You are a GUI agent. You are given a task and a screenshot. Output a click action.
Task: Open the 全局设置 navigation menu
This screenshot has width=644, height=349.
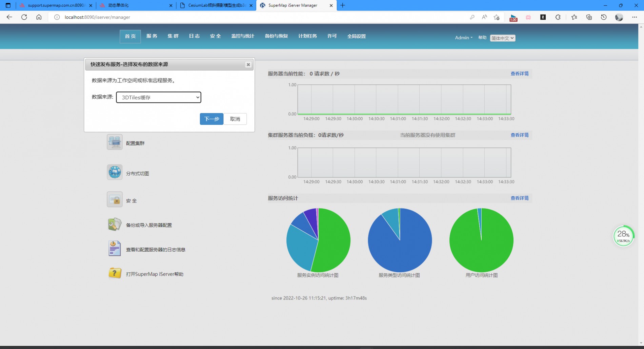coord(356,36)
